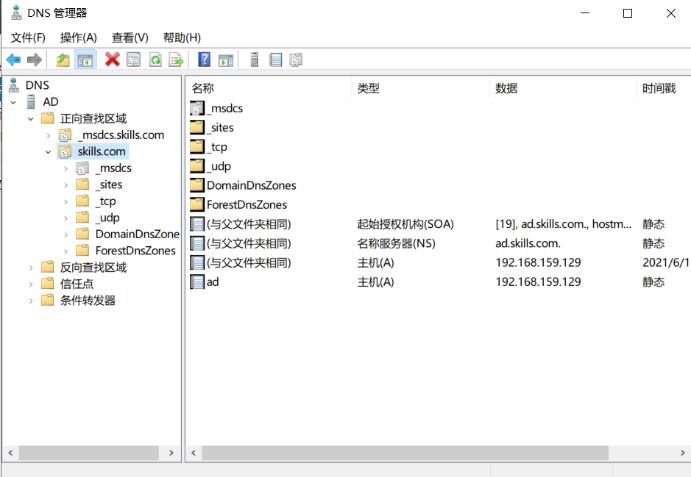Viewport: 691px width, 477px height.
Task: Click the red Delete X icon
Action: pyautogui.click(x=112, y=59)
